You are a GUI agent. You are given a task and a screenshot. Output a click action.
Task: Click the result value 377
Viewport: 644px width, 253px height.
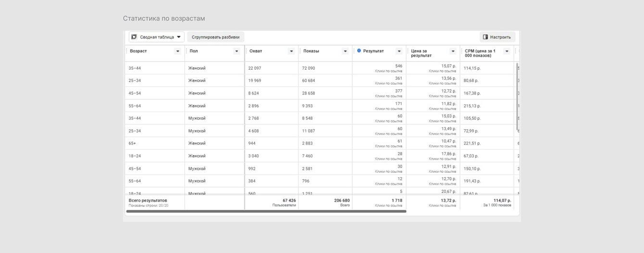[398, 91]
